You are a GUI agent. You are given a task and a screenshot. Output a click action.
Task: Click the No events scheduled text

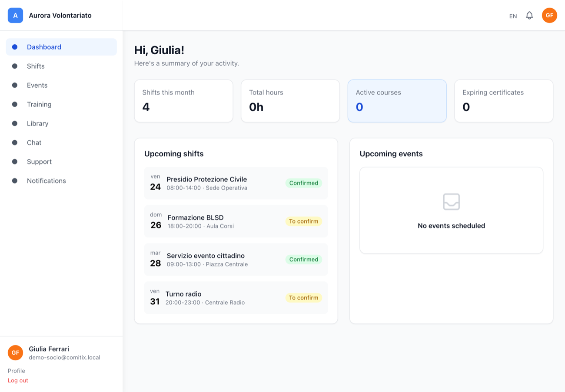[x=451, y=226]
